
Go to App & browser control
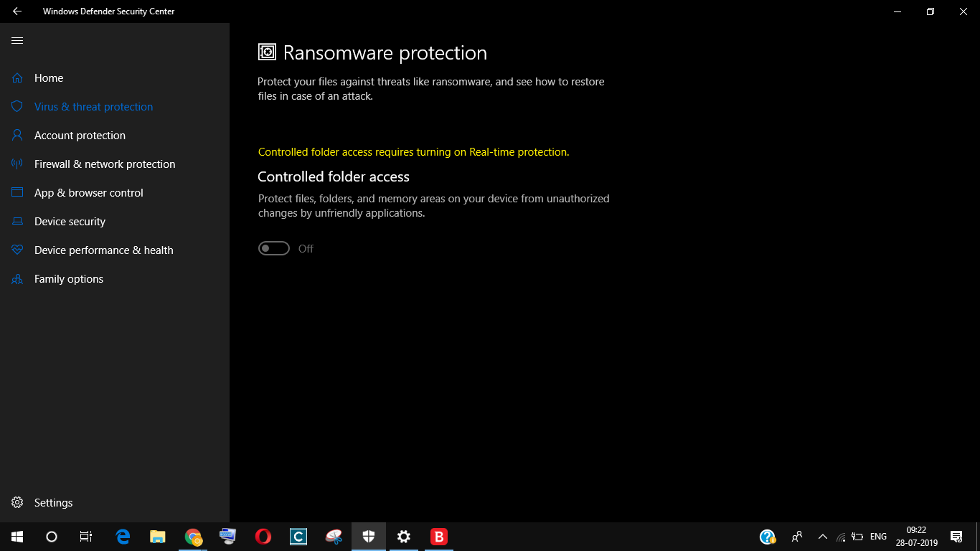[x=89, y=193]
